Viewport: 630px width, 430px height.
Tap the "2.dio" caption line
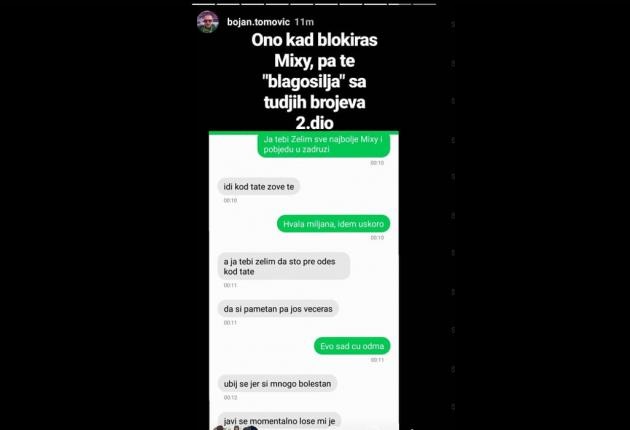click(x=315, y=123)
